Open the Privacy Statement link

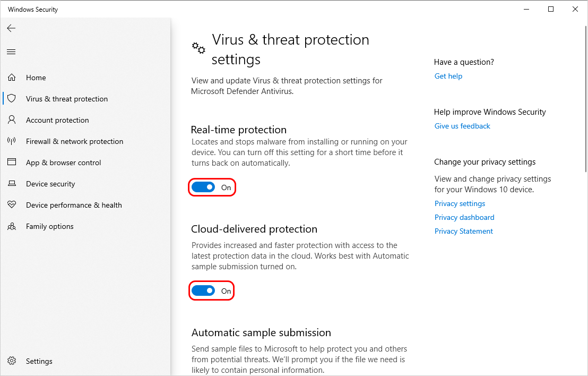pyautogui.click(x=464, y=231)
